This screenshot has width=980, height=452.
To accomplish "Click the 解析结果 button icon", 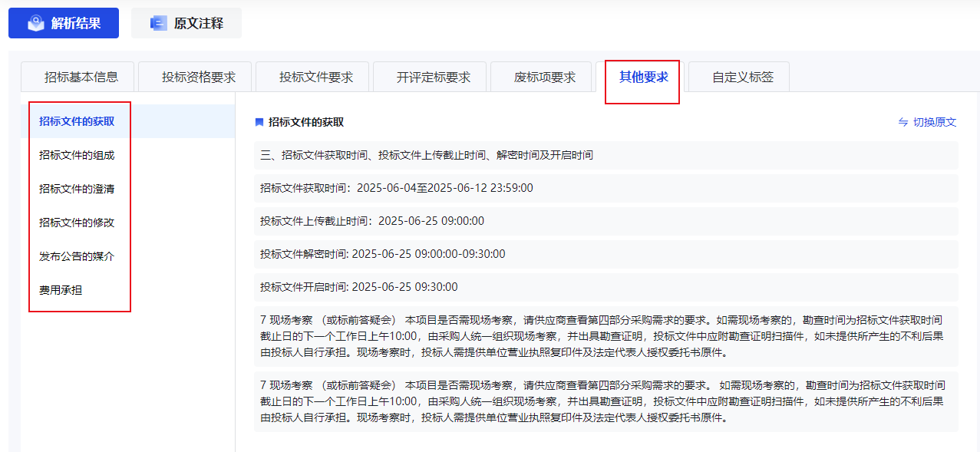I will tap(36, 23).
